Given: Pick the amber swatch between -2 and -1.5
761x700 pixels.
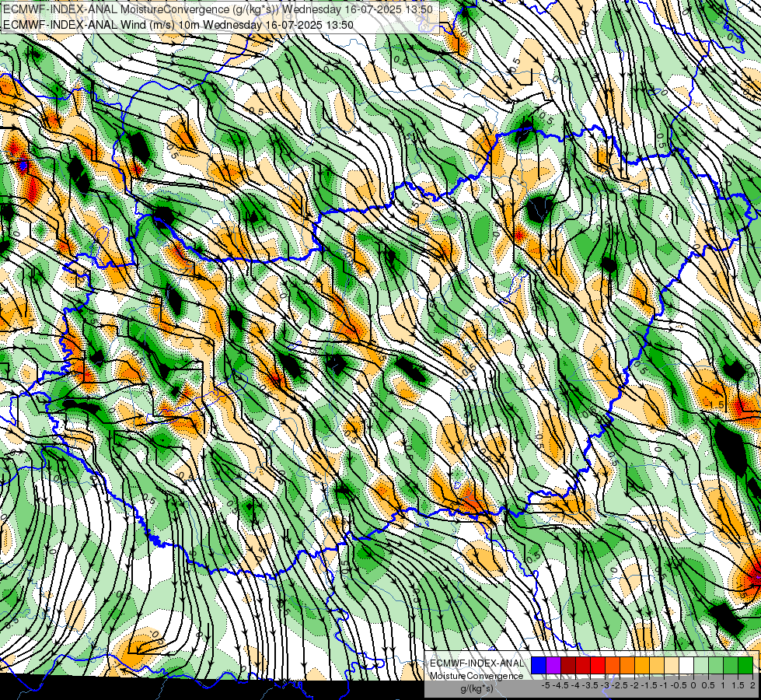Looking at the screenshot, I should 641,665.
